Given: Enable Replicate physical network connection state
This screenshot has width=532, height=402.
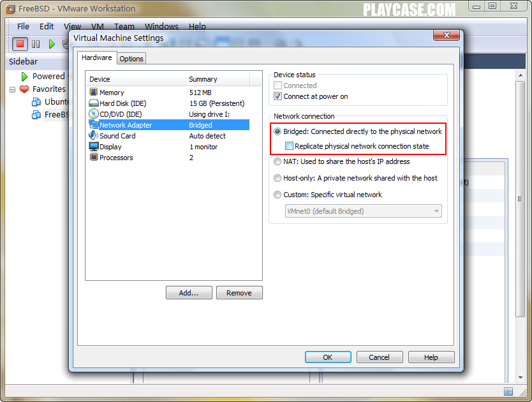Looking at the screenshot, I should (289, 146).
